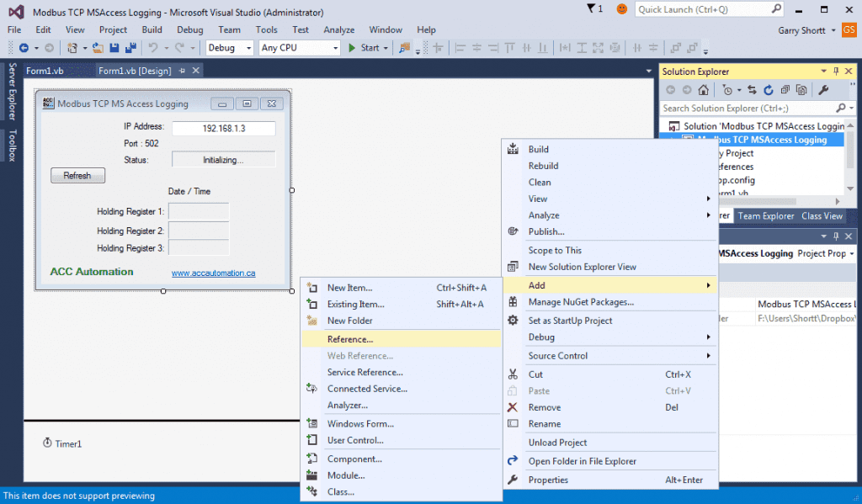
Task: Click Sync with Active Document icon
Action: coord(752,89)
